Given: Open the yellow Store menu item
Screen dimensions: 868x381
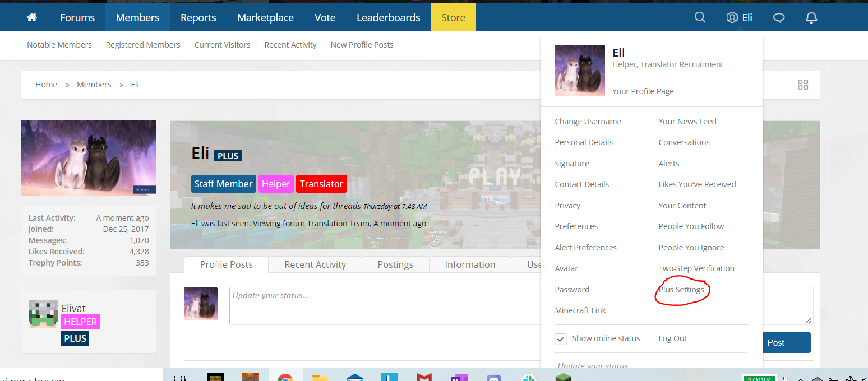Looking at the screenshot, I should tap(453, 17).
